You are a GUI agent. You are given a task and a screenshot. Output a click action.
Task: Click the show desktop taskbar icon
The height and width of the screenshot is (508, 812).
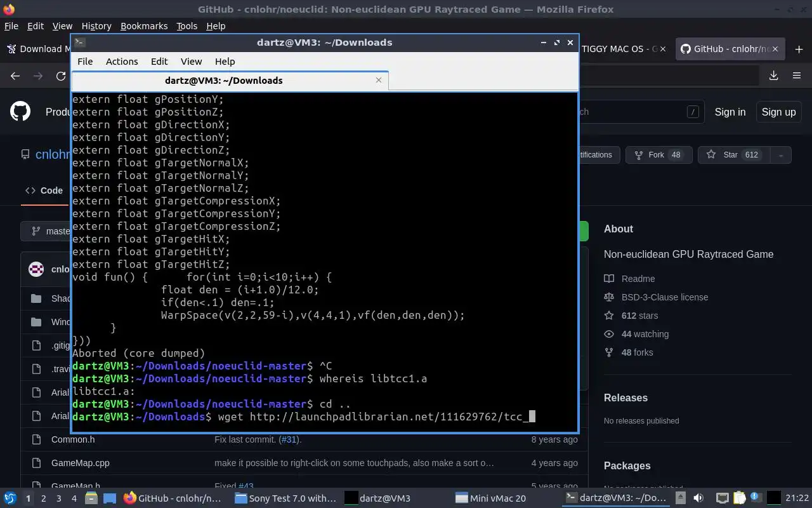point(109,498)
